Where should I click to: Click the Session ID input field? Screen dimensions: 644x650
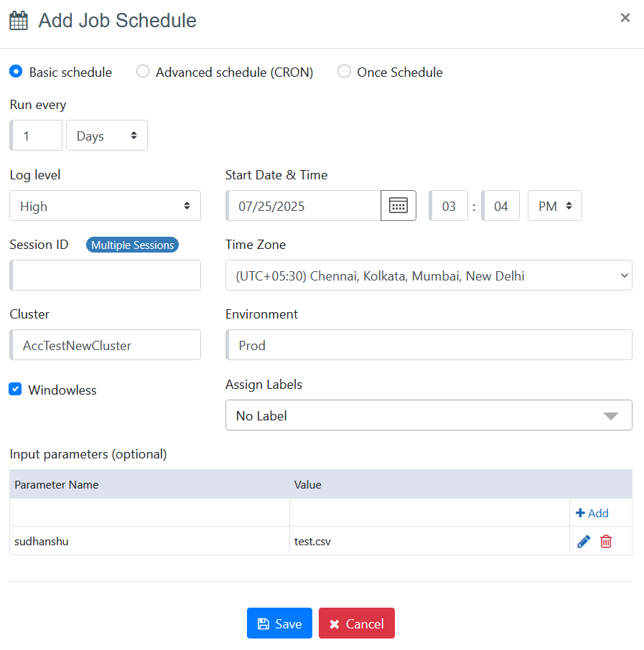click(x=106, y=275)
